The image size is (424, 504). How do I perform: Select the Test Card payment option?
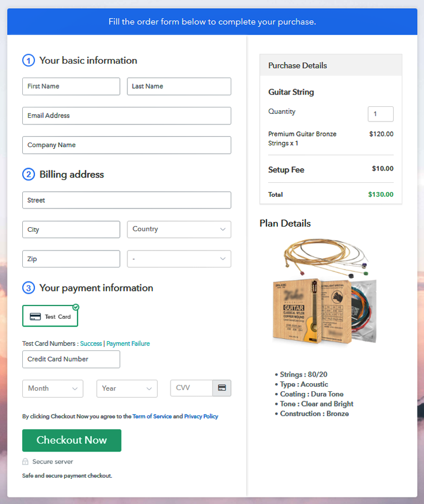[50, 317]
